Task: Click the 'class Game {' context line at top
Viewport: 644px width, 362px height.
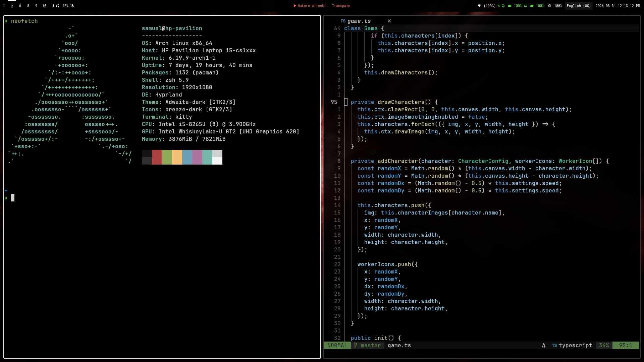Action: tap(364, 28)
